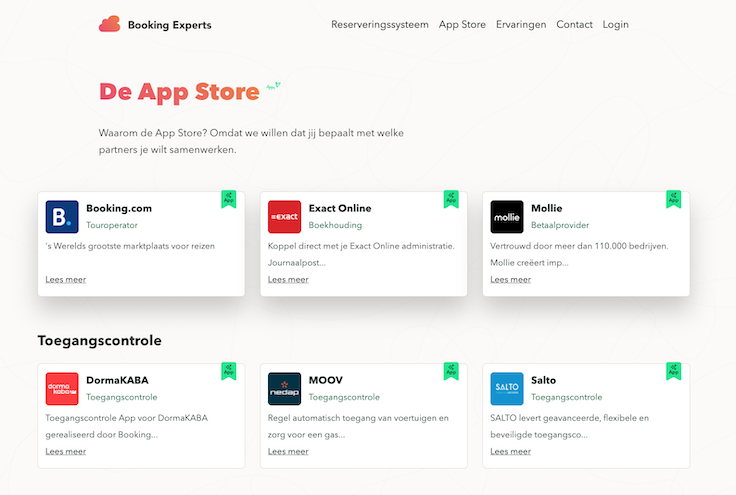Follow Lees meer on Exact Online card
Viewport: 736px width, 495px height.
click(x=288, y=279)
